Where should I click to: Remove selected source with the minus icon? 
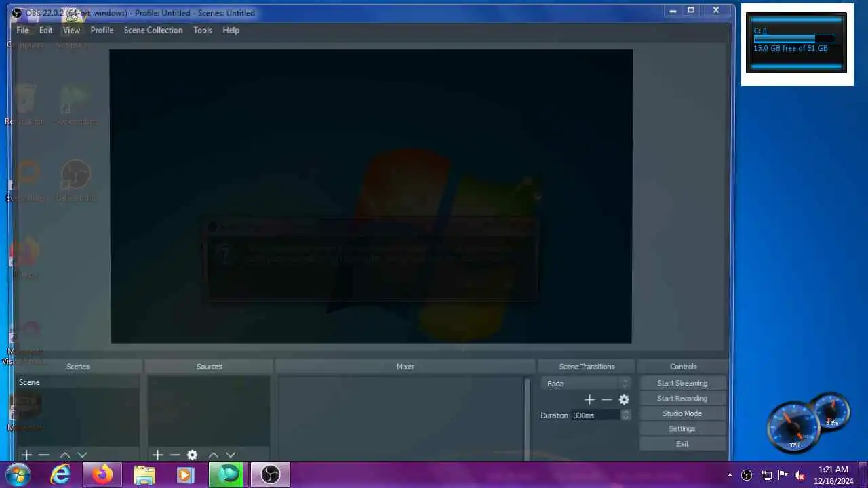(175, 455)
